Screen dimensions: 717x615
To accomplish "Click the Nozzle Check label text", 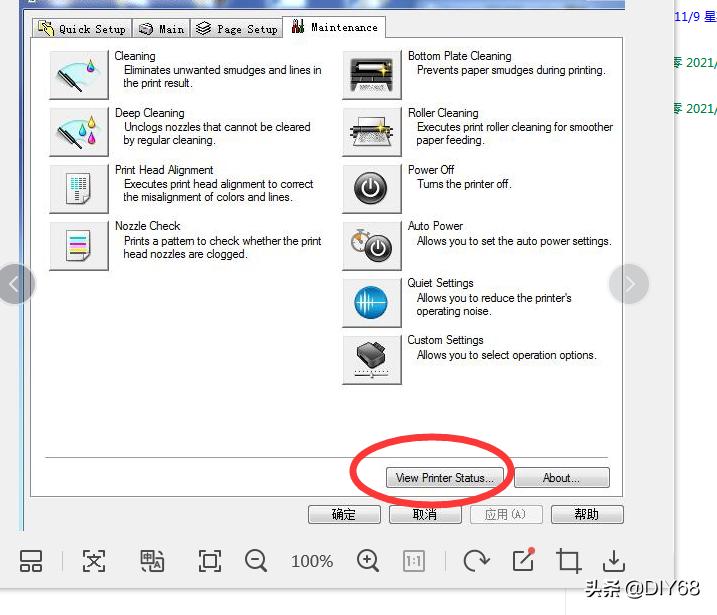I will click(x=148, y=226).
